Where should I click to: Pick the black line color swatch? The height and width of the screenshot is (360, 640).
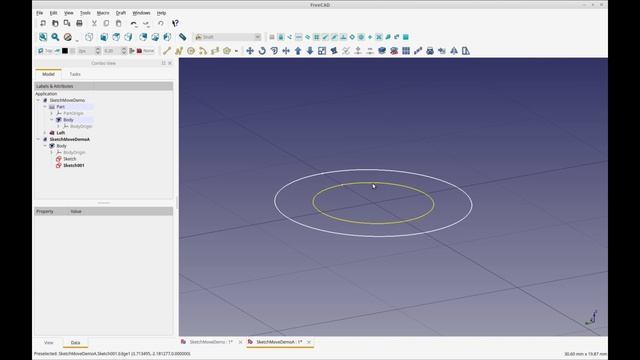tap(65, 51)
